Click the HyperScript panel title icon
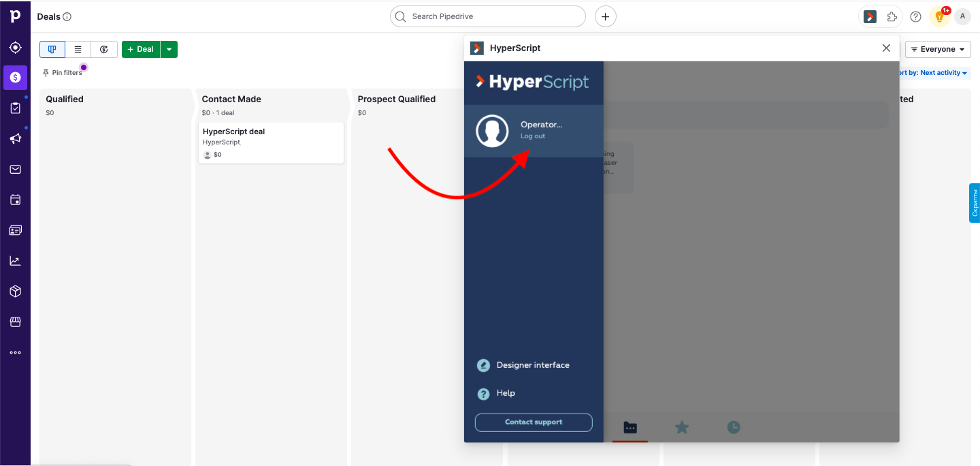The height and width of the screenshot is (466, 980). point(477,48)
